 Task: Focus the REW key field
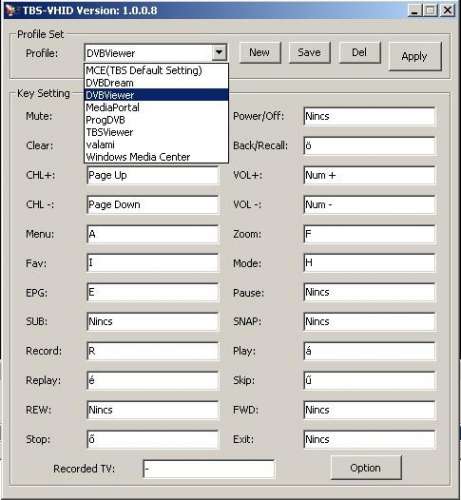click(x=153, y=410)
